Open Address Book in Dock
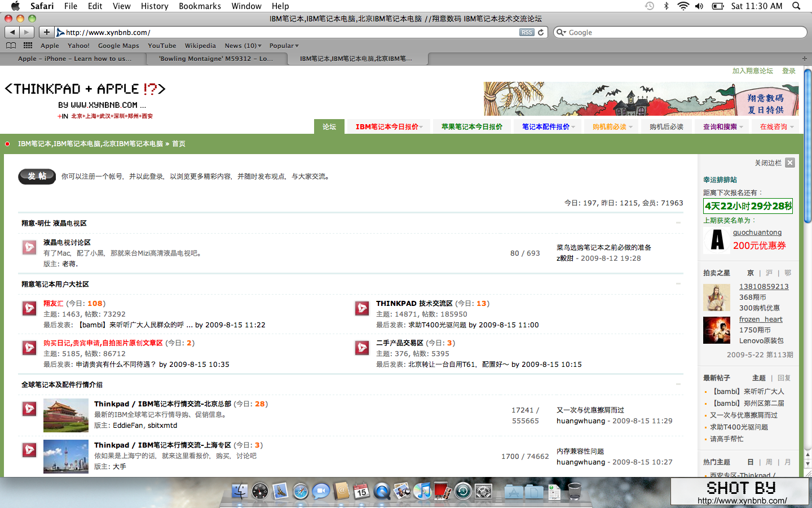 pyautogui.click(x=341, y=491)
